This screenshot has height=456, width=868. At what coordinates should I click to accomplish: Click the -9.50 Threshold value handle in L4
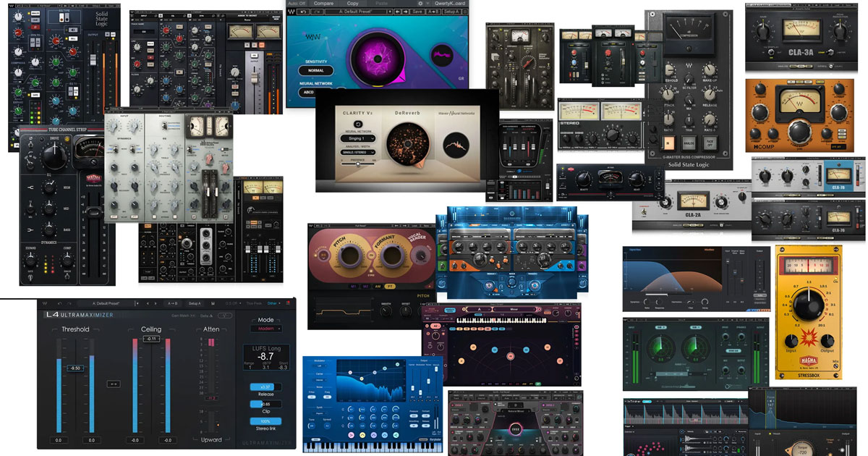(75, 368)
